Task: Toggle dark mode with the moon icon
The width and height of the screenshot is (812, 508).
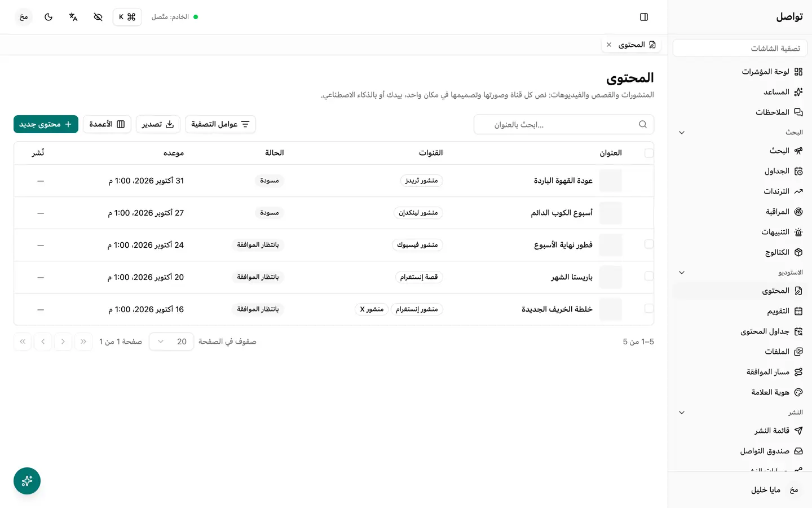Action: 48,17
